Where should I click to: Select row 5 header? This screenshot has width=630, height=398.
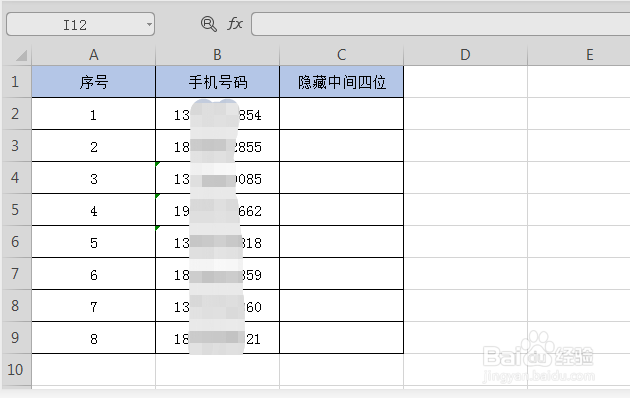(16, 210)
